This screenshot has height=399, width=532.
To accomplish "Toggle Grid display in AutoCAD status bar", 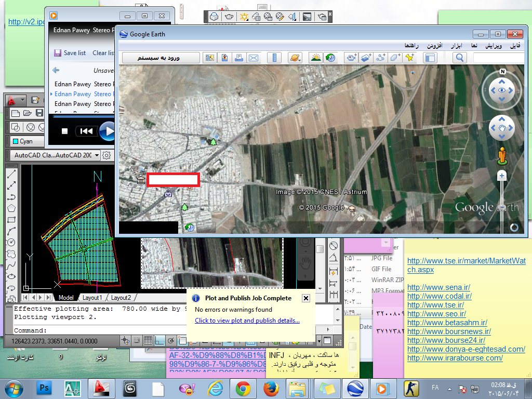I will (x=148, y=340).
